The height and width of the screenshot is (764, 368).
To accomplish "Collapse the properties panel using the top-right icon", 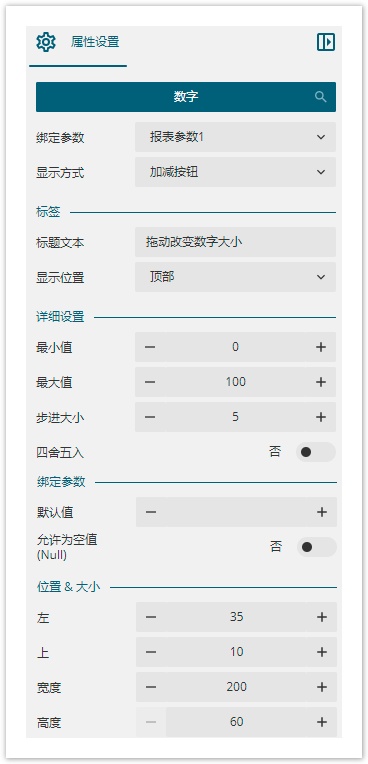I will [326, 42].
